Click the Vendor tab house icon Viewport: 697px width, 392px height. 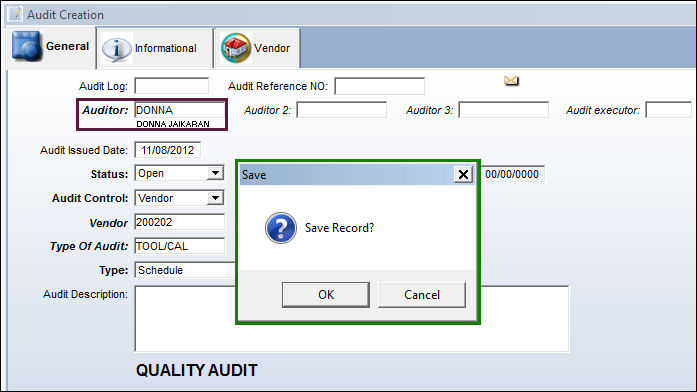236,48
